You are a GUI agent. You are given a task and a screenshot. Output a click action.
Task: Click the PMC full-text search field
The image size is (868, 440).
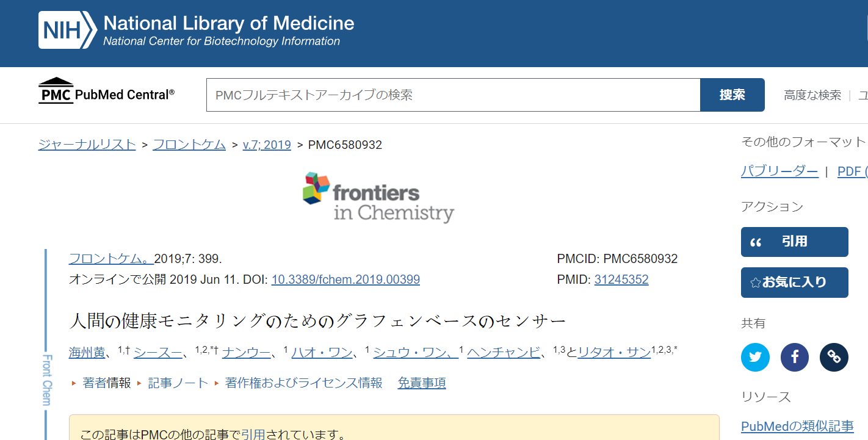point(453,95)
